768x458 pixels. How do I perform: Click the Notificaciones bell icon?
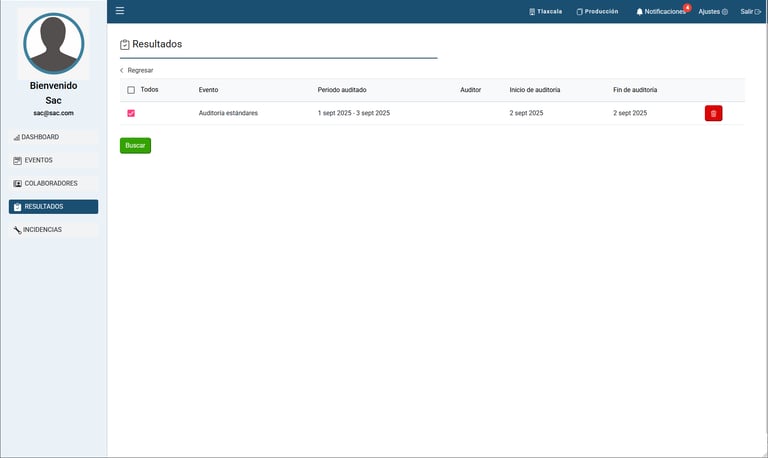[x=639, y=12]
